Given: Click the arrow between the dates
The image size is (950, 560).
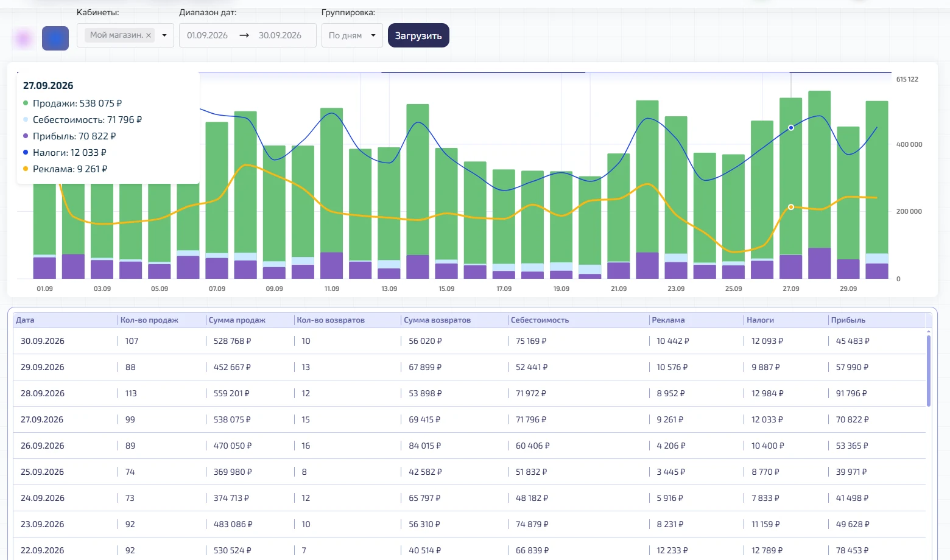Looking at the screenshot, I should coord(244,35).
